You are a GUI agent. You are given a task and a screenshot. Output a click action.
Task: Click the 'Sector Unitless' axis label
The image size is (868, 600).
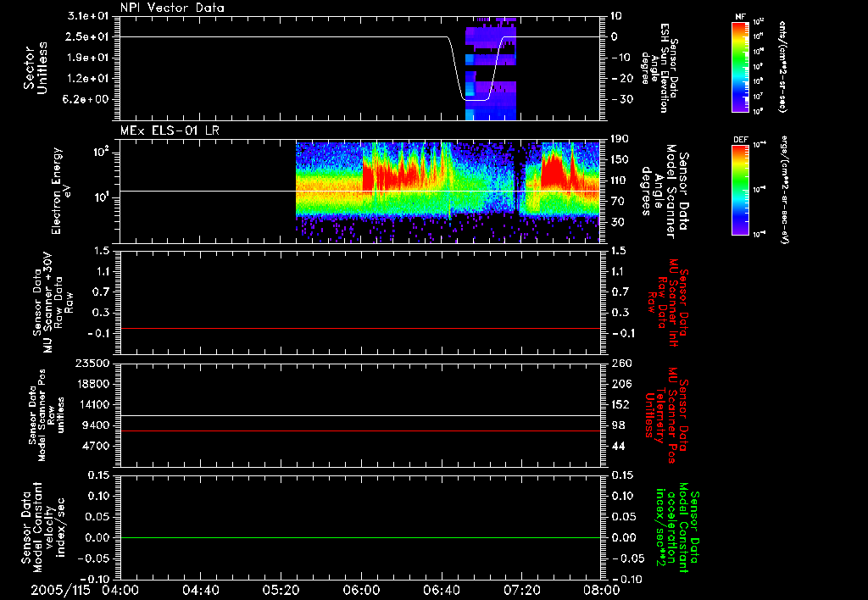[36, 68]
